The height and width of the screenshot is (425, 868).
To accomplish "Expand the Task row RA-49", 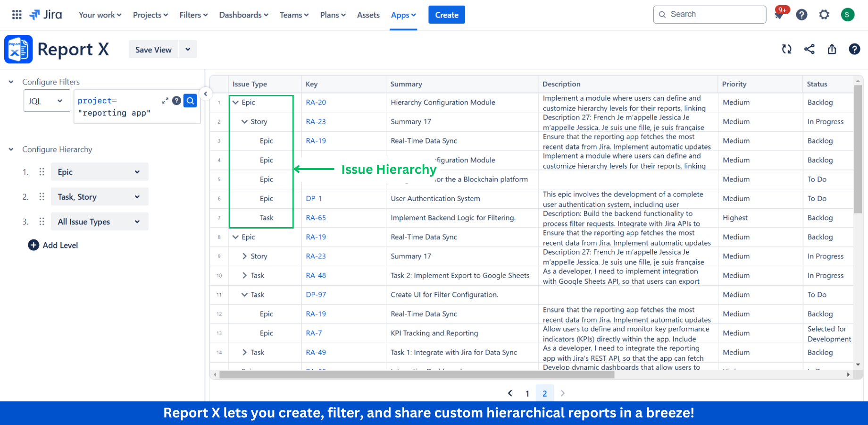I will coord(244,352).
